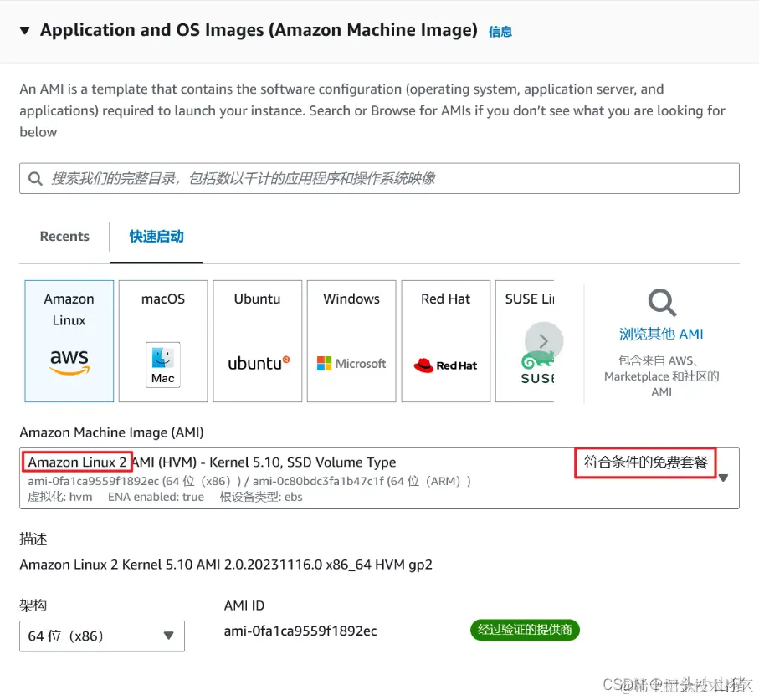Select the Red Hat AMI card

(446, 341)
